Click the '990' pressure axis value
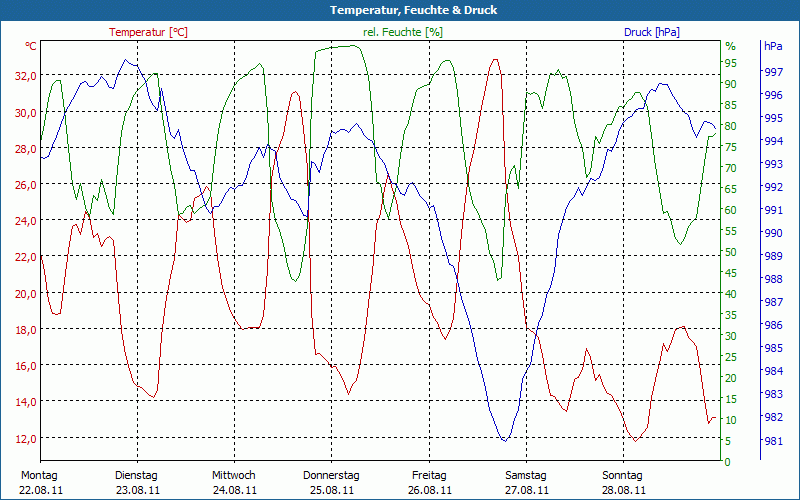Viewport: 800px width, 500px height. tap(774, 233)
